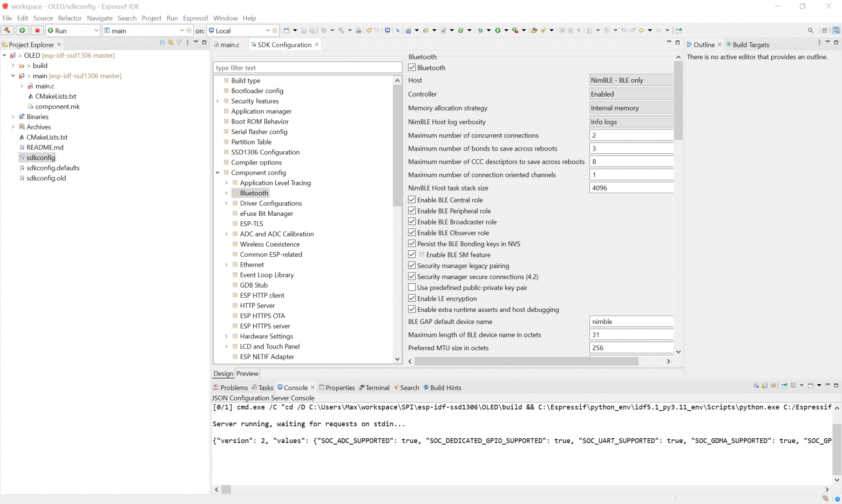Select sdkconfig.defaults in Project Explorer

[53, 168]
